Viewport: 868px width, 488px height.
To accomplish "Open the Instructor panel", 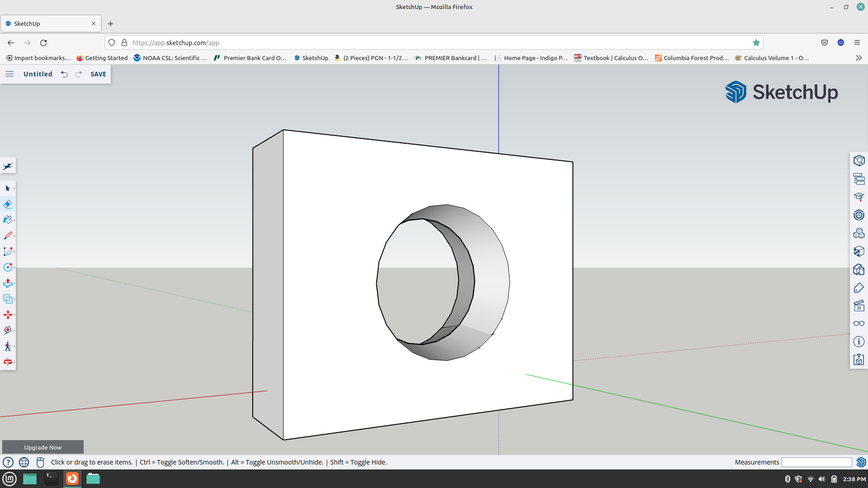I will [859, 197].
